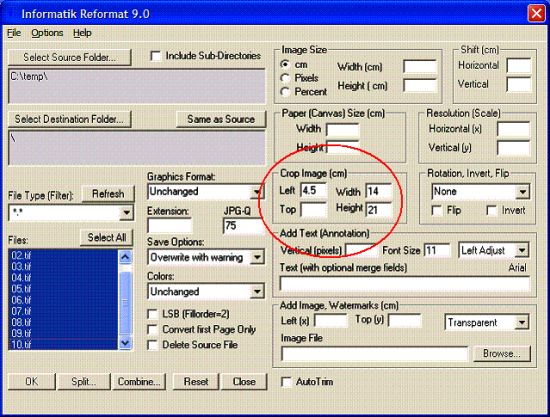Open the File menu
Image resolution: width=550 pixels, height=417 pixels.
pos(14,33)
